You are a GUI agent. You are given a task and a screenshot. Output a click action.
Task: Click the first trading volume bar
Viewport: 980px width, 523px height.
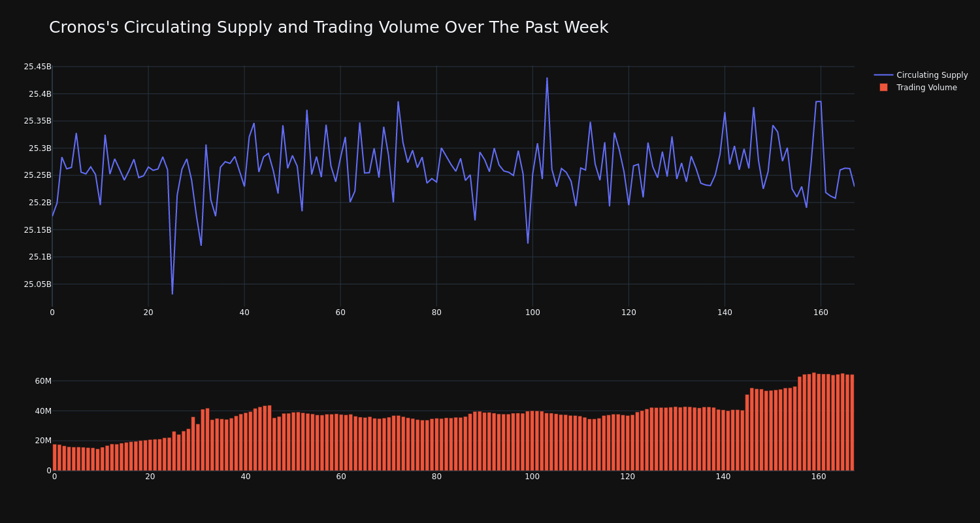(x=55, y=458)
